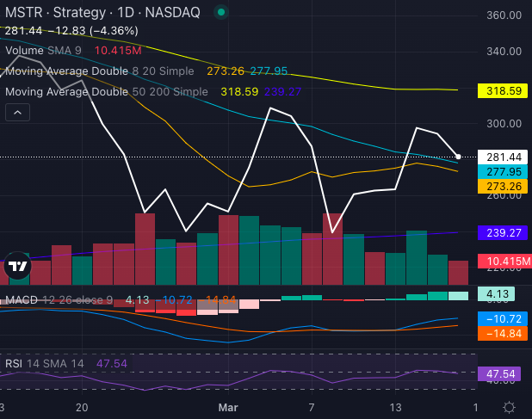Click the red 10.415M volume label
Viewport: 532px width, 419px height.
click(x=500, y=261)
